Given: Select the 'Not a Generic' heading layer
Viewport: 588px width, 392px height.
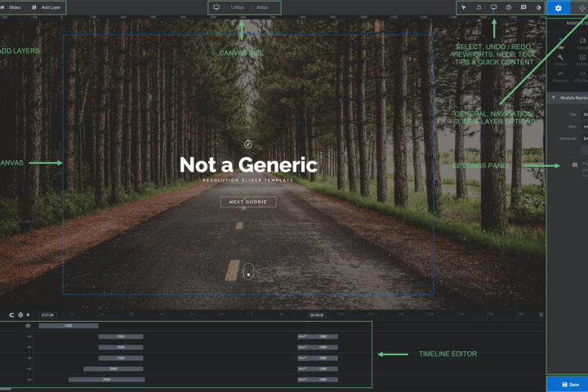Looking at the screenshot, I should point(248,165).
